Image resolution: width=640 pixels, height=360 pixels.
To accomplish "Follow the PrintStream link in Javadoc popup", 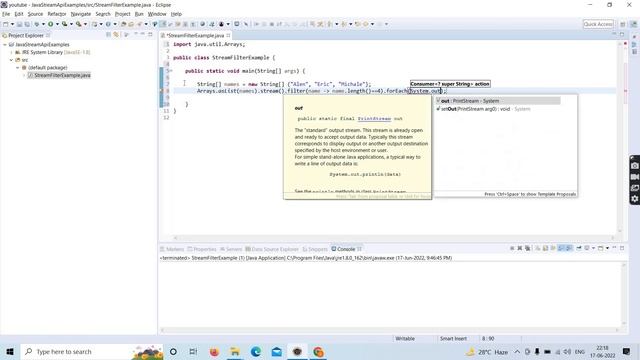I will (374, 119).
